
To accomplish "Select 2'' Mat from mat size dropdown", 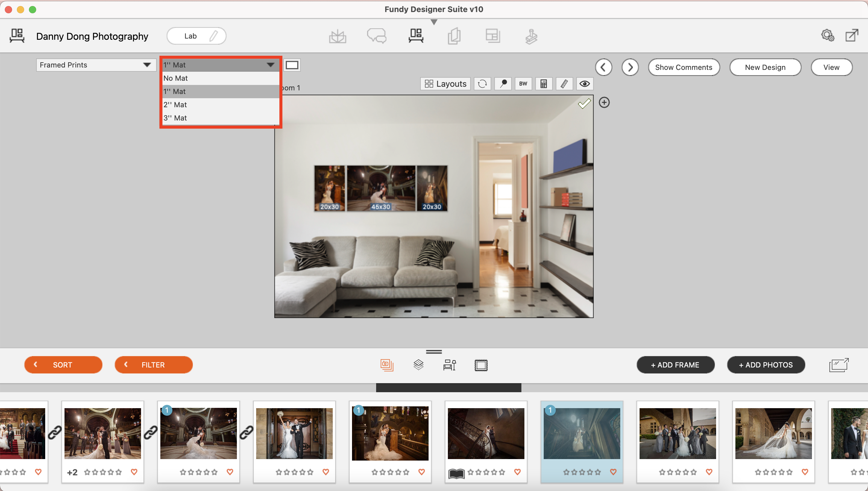I will coord(175,104).
